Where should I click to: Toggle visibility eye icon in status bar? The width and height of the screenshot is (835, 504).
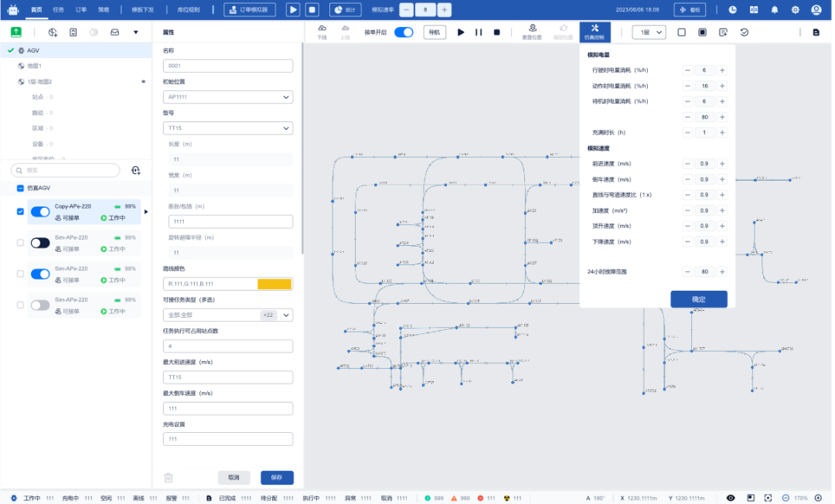[731, 498]
